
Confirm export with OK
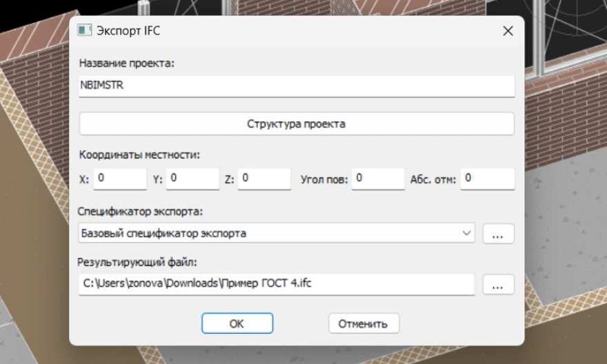(x=237, y=323)
